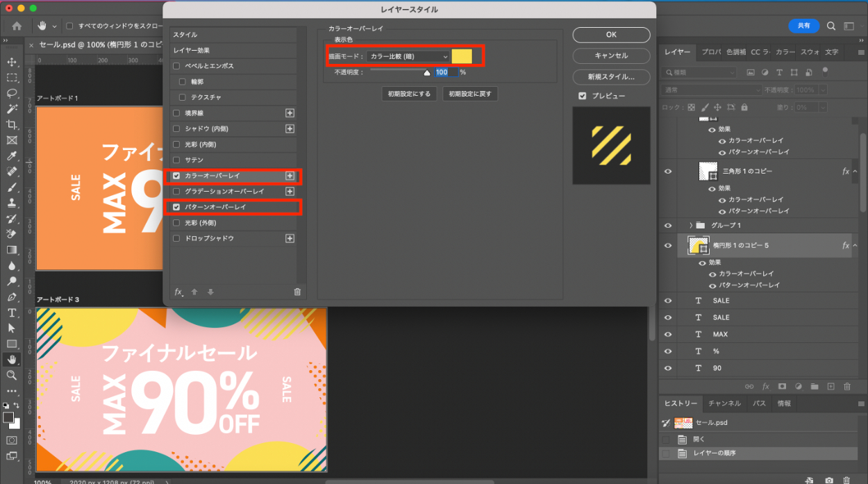Uncheck the カラーオーバーレイ checkbox

click(x=176, y=176)
